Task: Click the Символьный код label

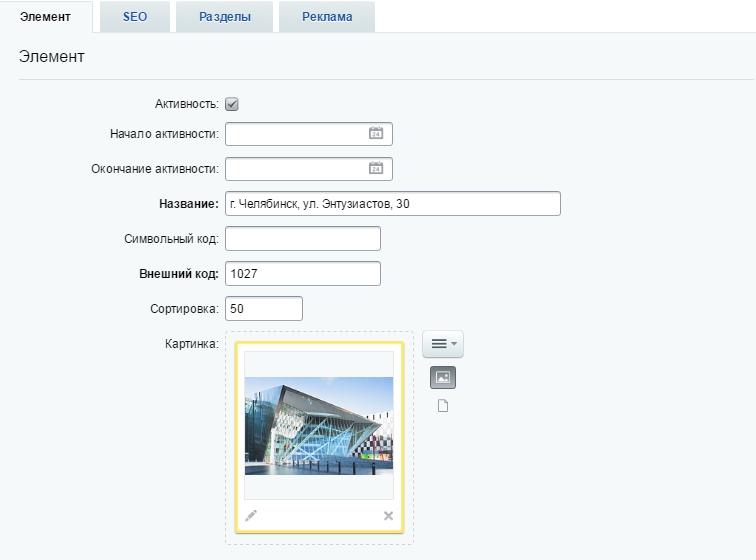Action: coord(171,239)
